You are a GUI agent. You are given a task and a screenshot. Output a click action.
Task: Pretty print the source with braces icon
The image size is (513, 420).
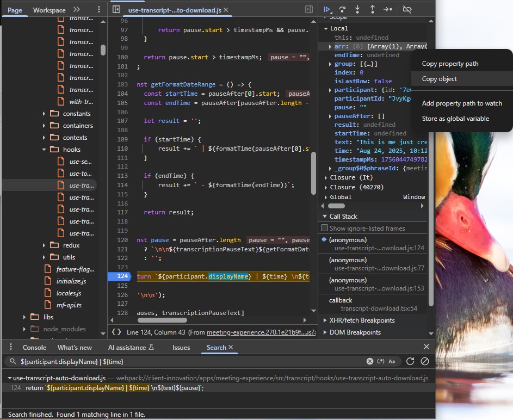click(x=116, y=332)
